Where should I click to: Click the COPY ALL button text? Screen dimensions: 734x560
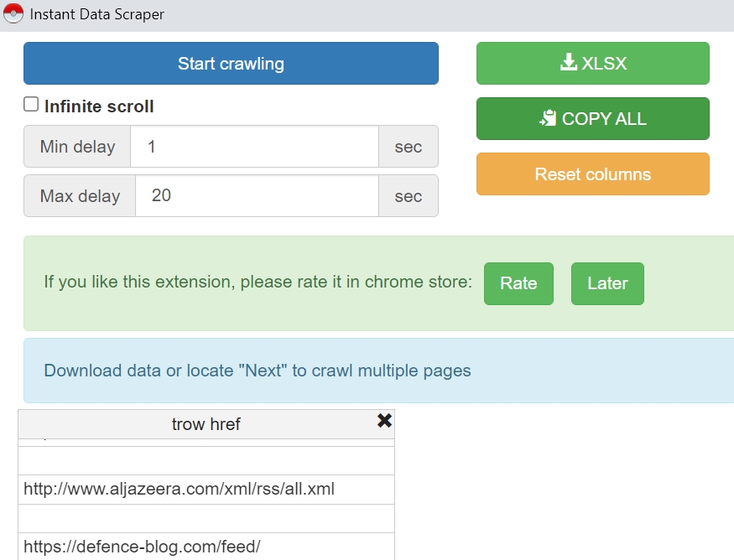pos(604,119)
